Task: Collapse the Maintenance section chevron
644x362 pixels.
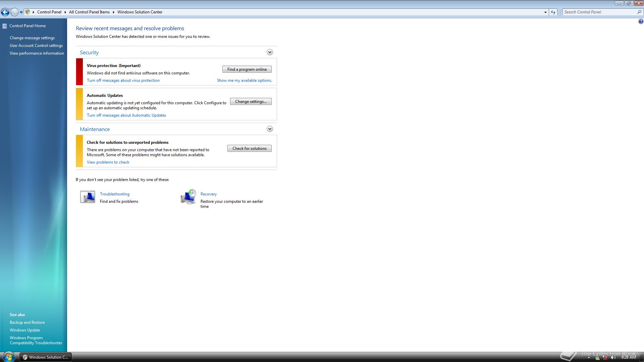Action: [270, 129]
